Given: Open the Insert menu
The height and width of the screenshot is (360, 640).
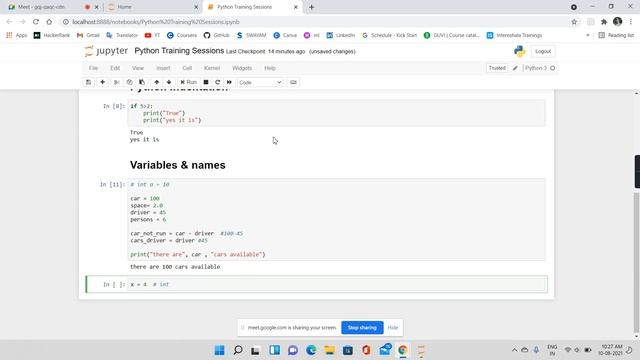Looking at the screenshot, I should pyautogui.click(x=163, y=68).
